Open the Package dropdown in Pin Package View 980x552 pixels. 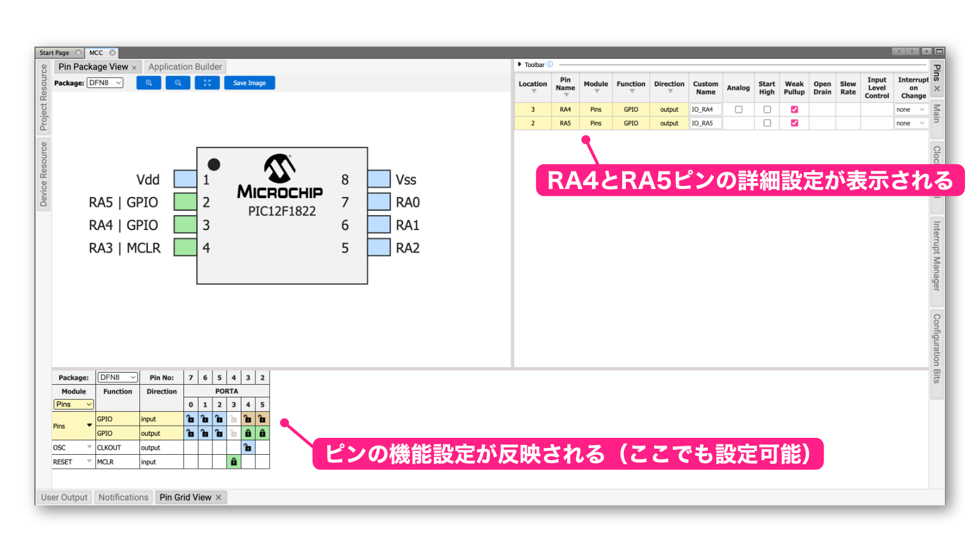coord(105,83)
